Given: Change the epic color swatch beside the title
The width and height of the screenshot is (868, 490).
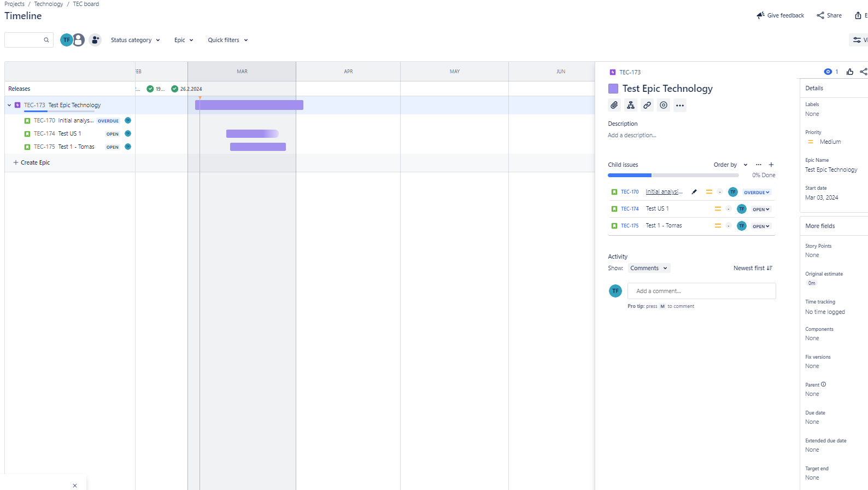Looking at the screenshot, I should 613,89.
